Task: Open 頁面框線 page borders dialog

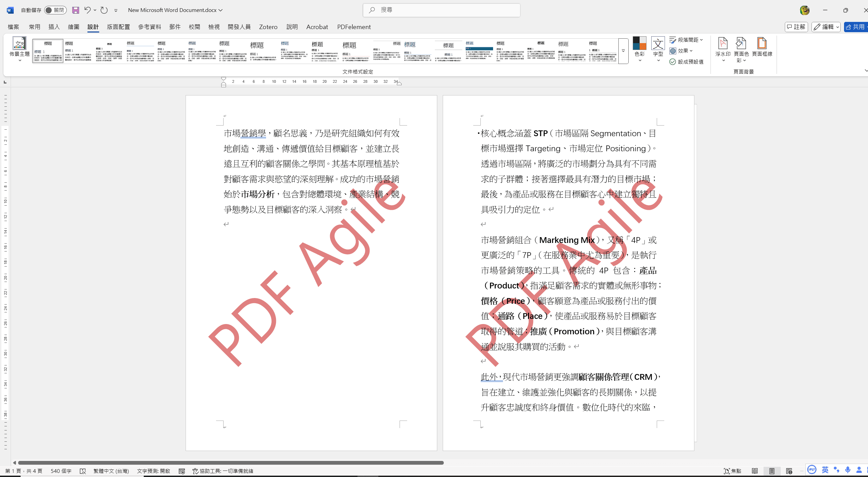Action: coord(762,47)
